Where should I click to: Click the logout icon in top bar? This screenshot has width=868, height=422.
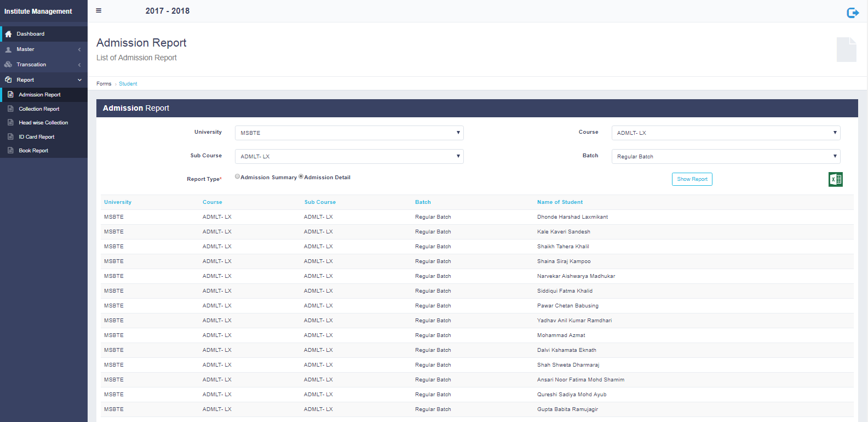(x=853, y=13)
